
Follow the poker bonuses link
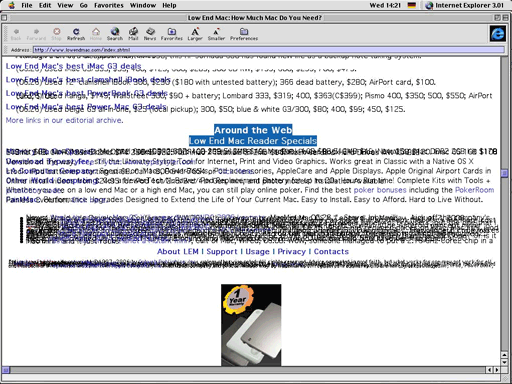pyautogui.click(x=380, y=190)
